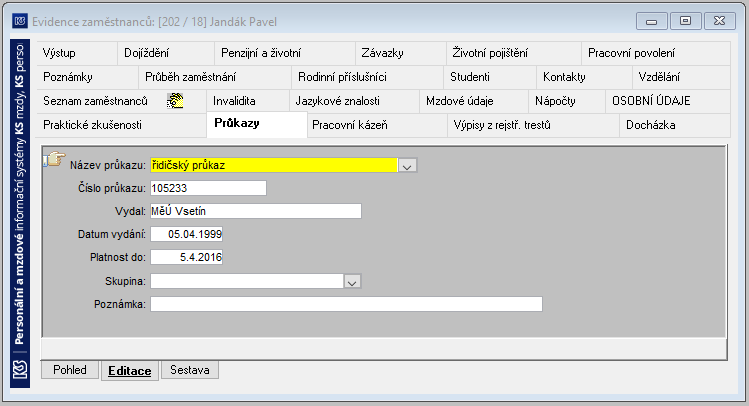749x406 pixels.
Task: Open the Studenti tab
Action: click(490, 77)
